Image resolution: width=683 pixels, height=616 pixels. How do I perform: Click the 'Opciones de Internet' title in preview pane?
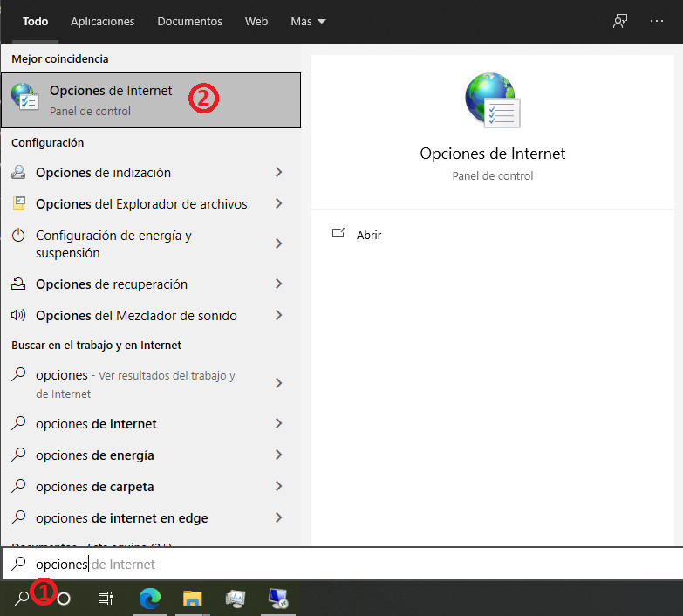pyautogui.click(x=492, y=154)
